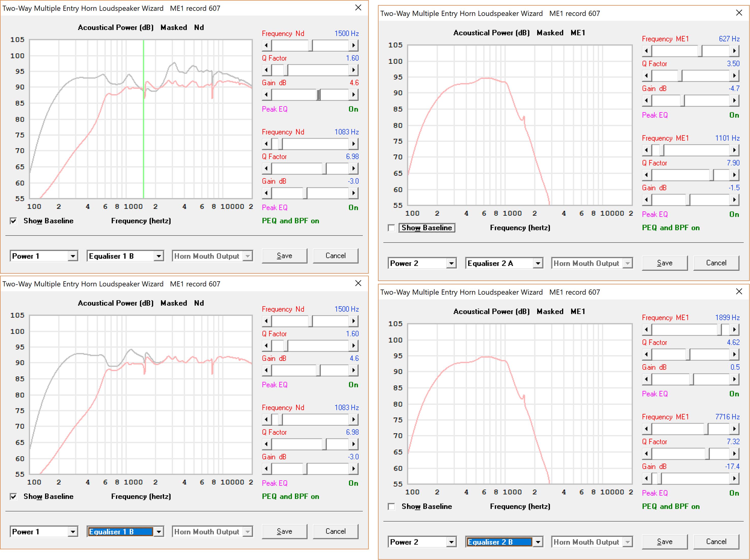In bottom-left window, click left arrow of 1500 Hz slider
The width and height of the screenshot is (750, 560).
tap(266, 321)
